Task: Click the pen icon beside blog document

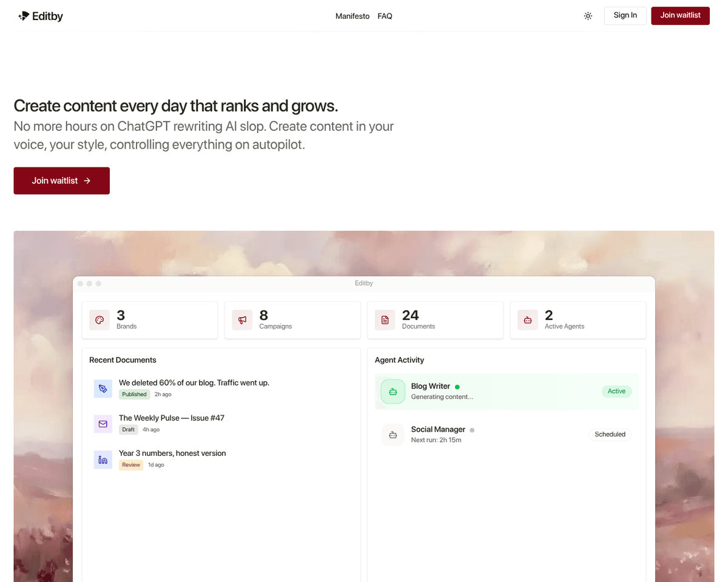Action: coord(103,389)
